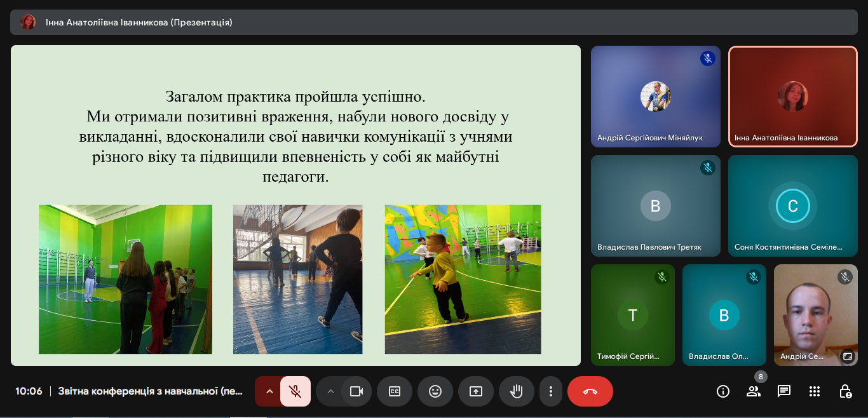The width and height of the screenshot is (868, 418).
Task: Toggle the muted microphone button
Action: tap(295, 391)
